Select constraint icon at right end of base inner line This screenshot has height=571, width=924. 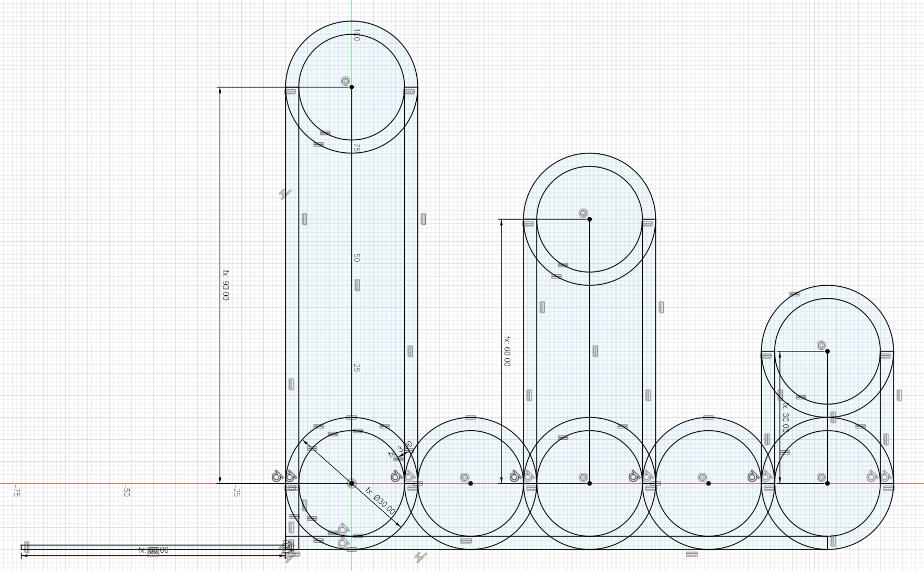click(833, 541)
